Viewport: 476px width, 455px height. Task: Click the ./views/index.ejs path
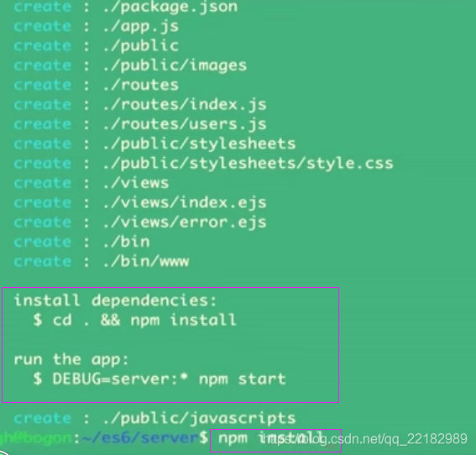click(185, 203)
